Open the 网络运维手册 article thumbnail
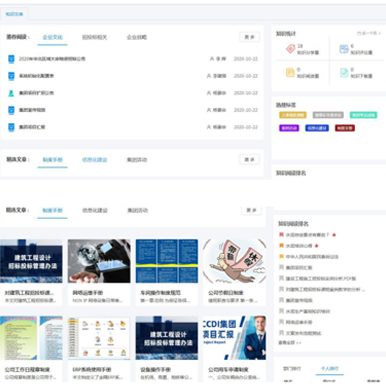 click(99, 261)
